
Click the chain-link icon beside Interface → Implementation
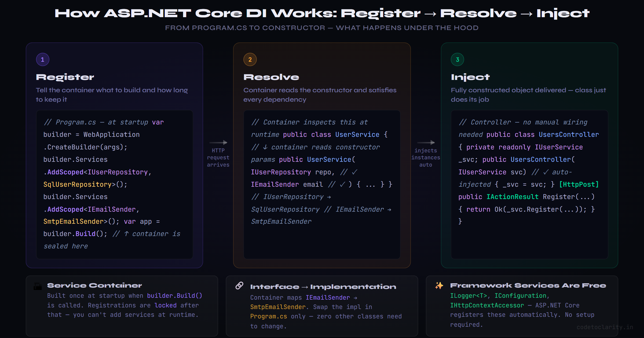[x=240, y=286]
